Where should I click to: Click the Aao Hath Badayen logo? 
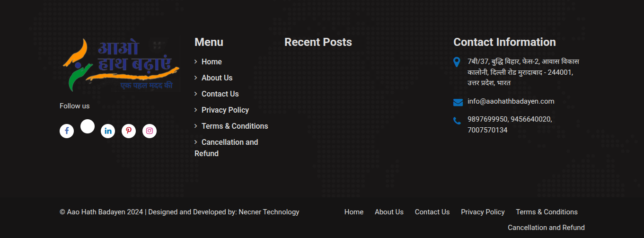point(121,65)
